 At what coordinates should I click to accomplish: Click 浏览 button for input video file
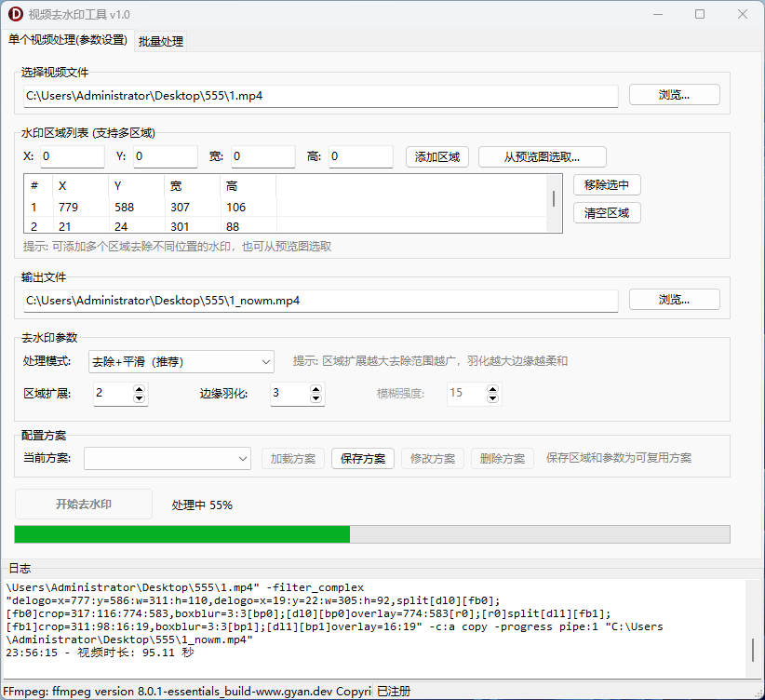point(674,95)
